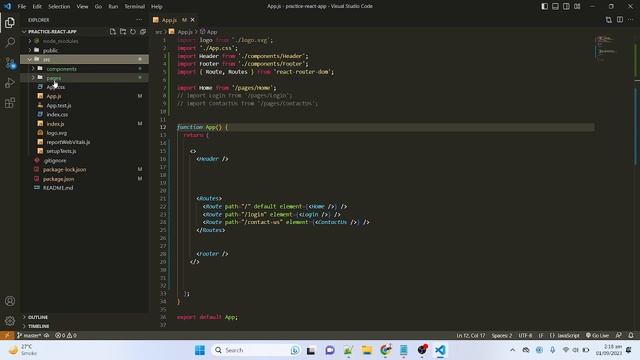Open App.test.js file in explorer
640x360 pixels.
[x=59, y=105]
